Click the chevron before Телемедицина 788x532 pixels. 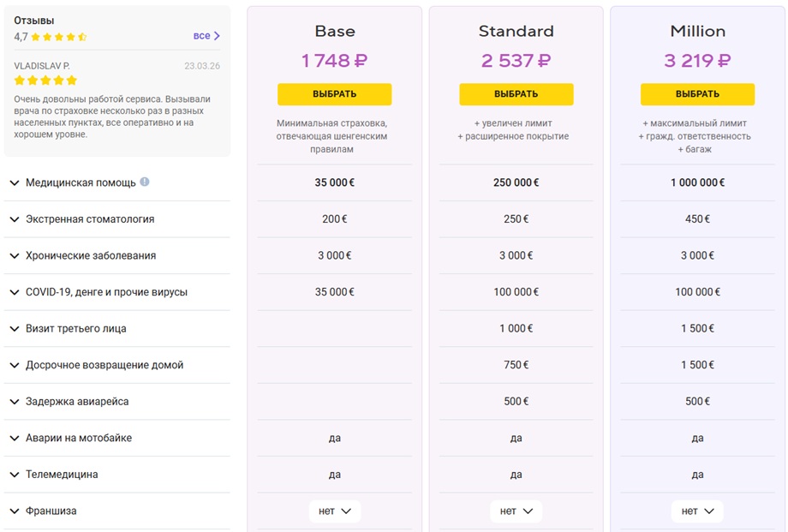(x=15, y=475)
